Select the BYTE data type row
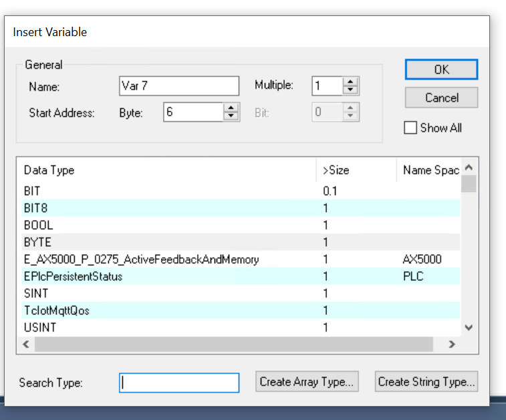506x420 pixels. [x=241, y=242]
